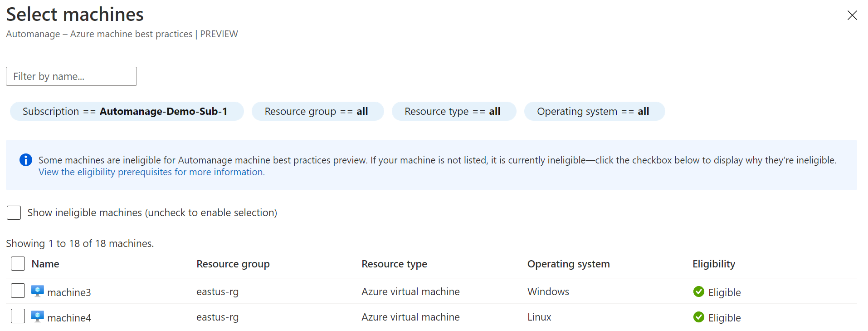Close the Select machines panel
This screenshot has width=868, height=331.
[852, 15]
